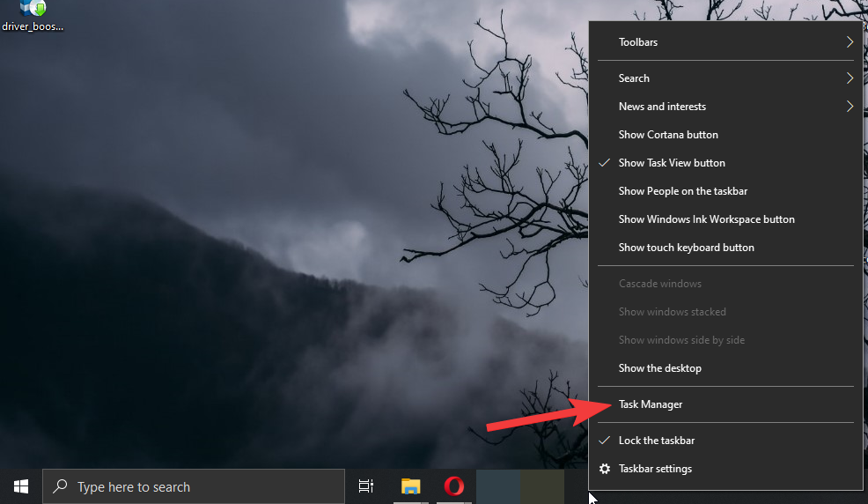The height and width of the screenshot is (504, 868).
Task: Click the Task View taskbar icon
Action: click(x=366, y=486)
